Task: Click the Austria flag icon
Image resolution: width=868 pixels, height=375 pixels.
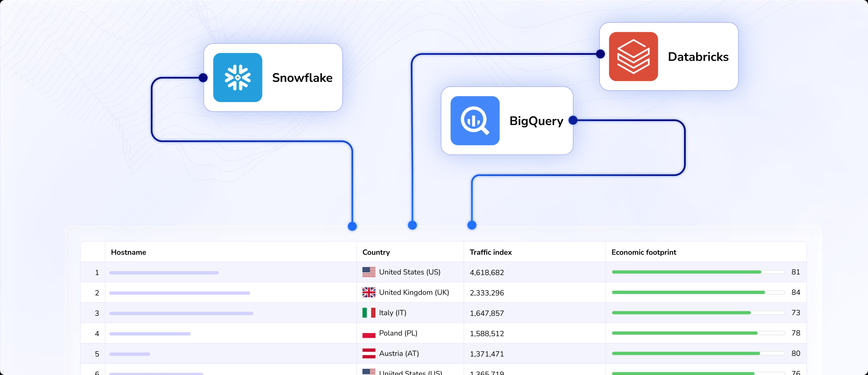Action: [x=369, y=354]
